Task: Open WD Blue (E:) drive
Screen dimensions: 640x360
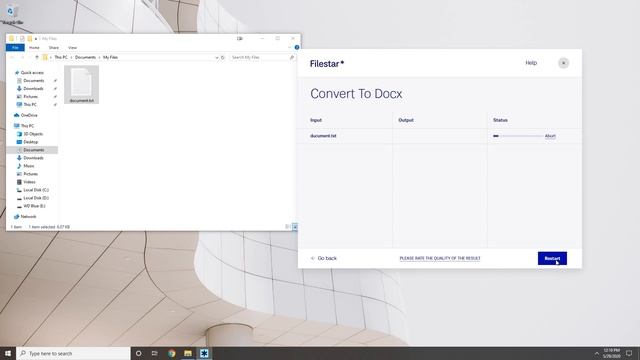Action: 34,206
